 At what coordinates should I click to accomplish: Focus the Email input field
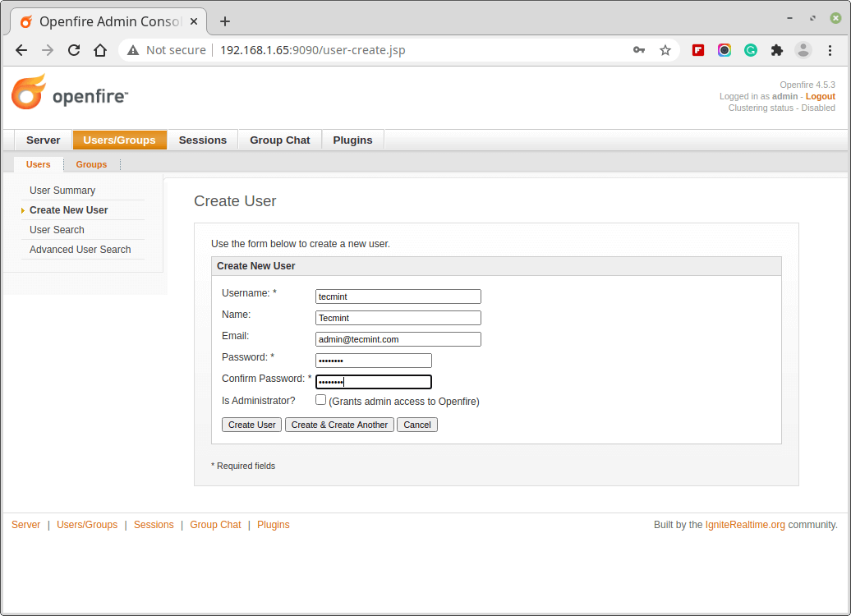[398, 339]
